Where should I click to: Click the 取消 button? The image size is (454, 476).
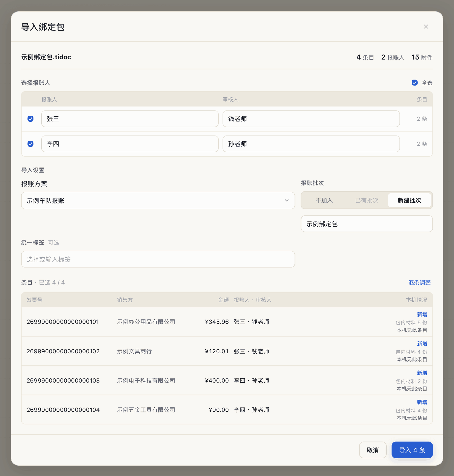point(373,450)
